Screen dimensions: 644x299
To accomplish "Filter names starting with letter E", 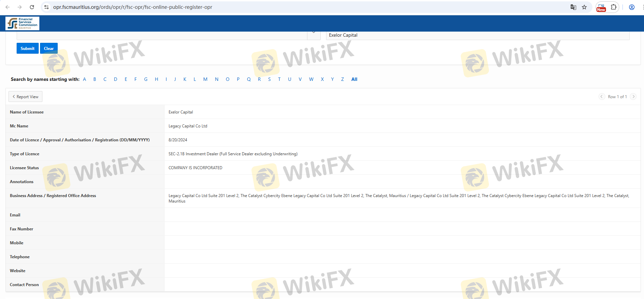I will [x=126, y=79].
